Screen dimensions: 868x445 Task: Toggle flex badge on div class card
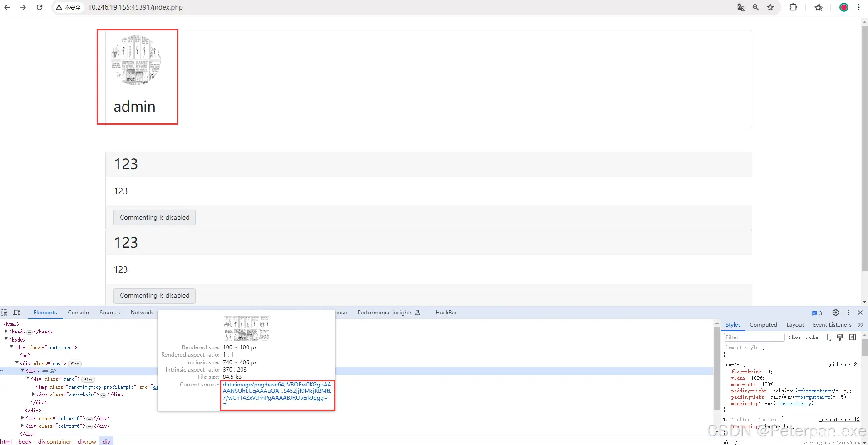click(x=88, y=380)
